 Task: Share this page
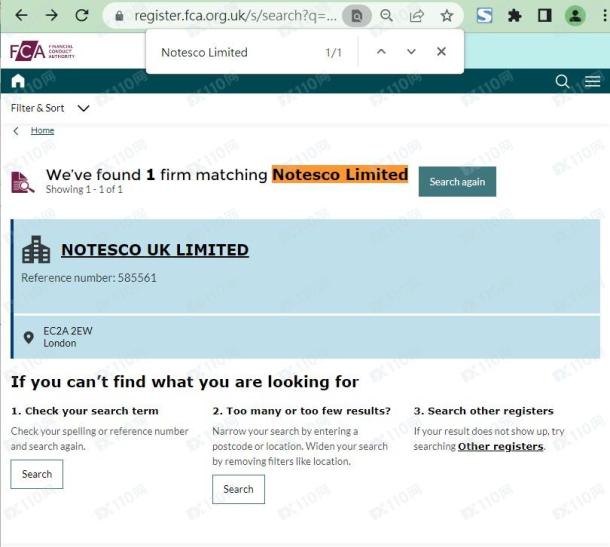click(416, 16)
